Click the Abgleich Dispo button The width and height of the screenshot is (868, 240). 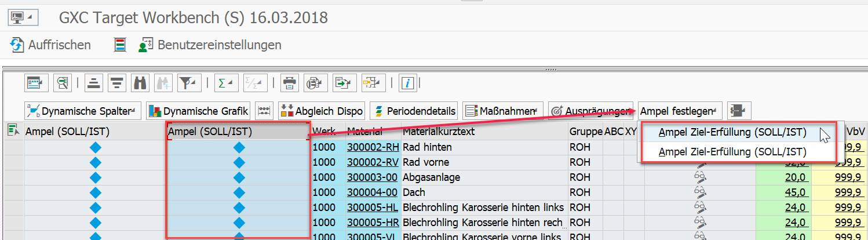(322, 110)
